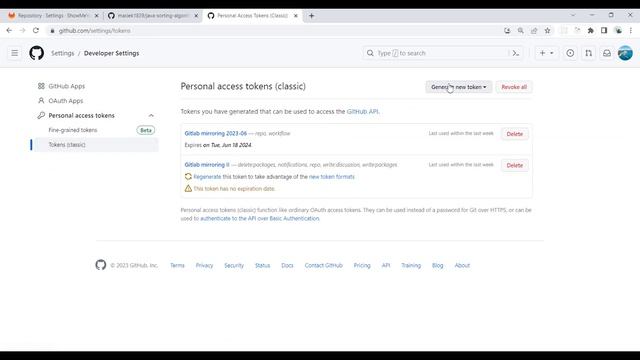Open the Training footer link
The height and width of the screenshot is (360, 640).
coord(411,265)
